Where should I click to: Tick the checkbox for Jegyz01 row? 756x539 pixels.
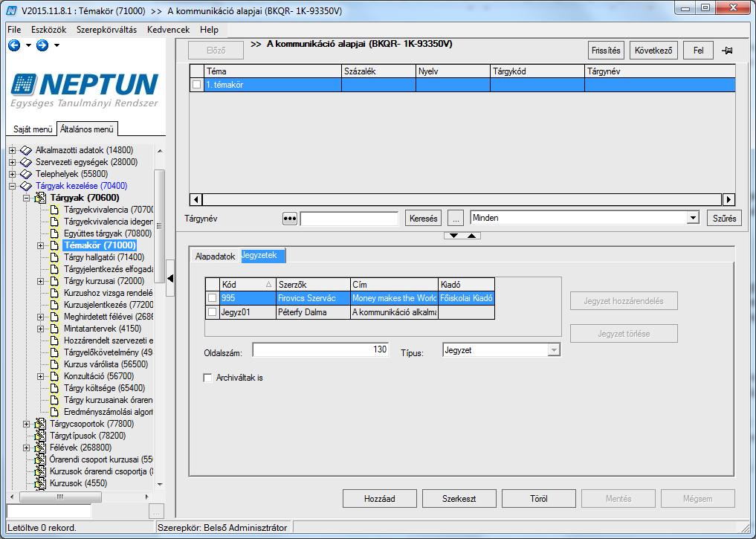212,312
